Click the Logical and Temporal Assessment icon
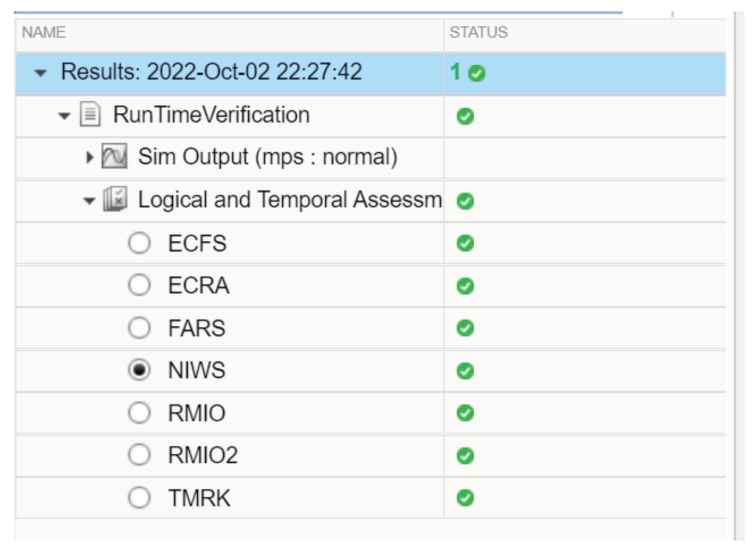The height and width of the screenshot is (558, 756). pos(115,200)
